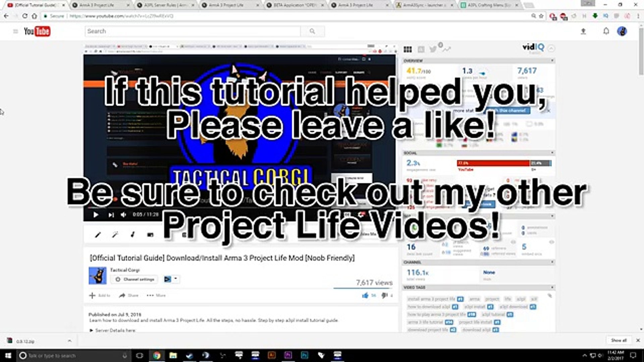Image resolution: width=644 pixels, height=362 pixels.
Task: Mute the video player volume
Action: 124,215
